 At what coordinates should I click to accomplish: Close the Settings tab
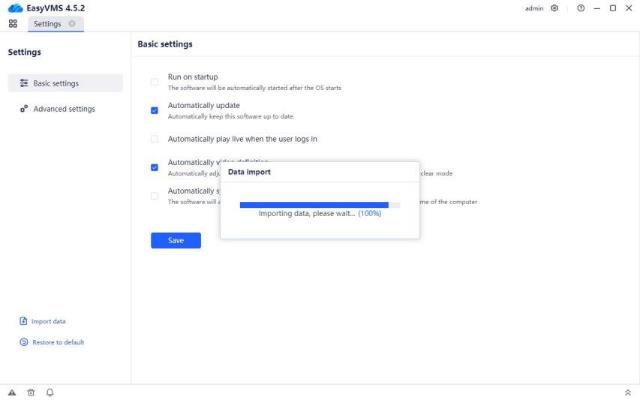coord(72,24)
